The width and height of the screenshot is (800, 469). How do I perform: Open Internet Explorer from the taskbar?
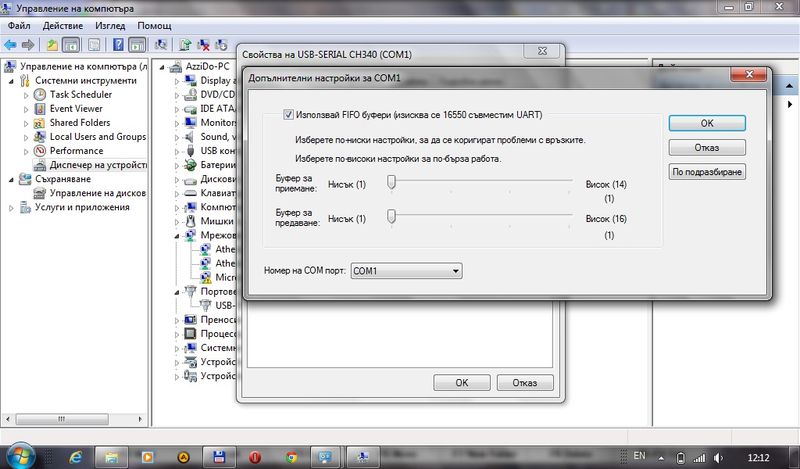click(x=76, y=456)
